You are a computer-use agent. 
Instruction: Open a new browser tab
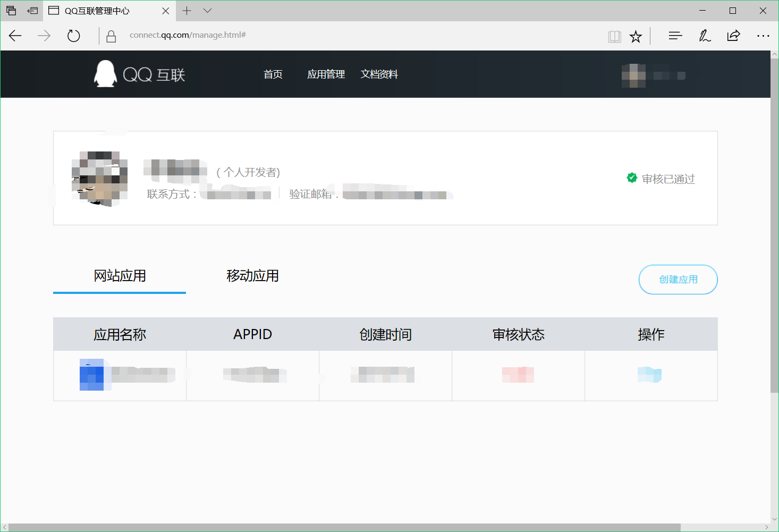(187, 11)
